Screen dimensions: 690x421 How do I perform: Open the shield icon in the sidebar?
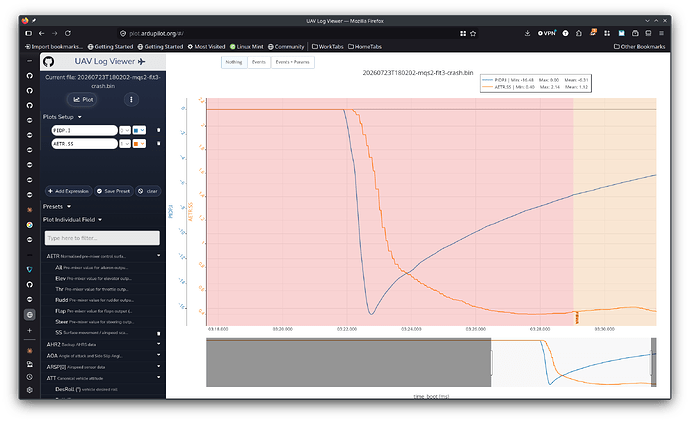point(29,269)
